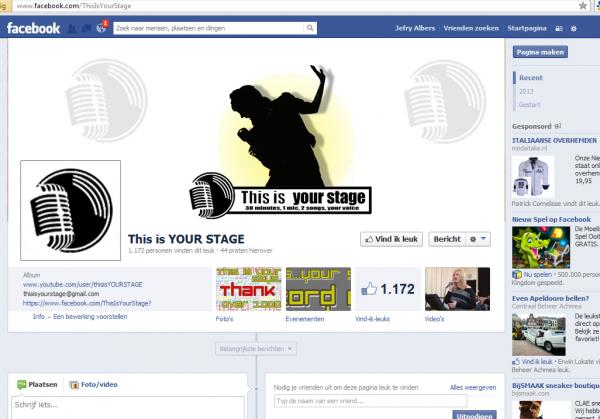Click the browser address bar URL
The width and height of the screenshot is (600, 419).
click(x=73, y=6)
